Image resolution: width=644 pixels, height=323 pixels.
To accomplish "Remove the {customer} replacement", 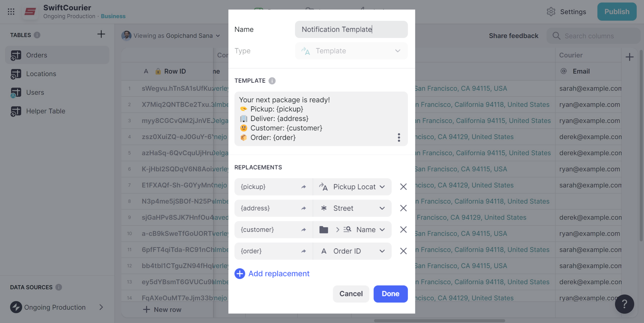I will click(403, 230).
